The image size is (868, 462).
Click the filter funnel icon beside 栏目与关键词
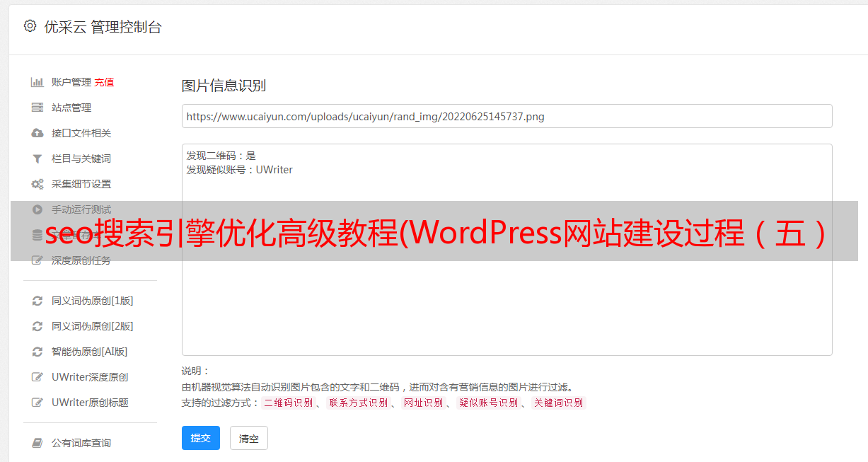click(37, 158)
